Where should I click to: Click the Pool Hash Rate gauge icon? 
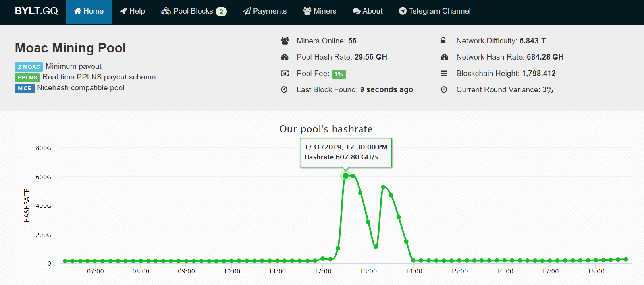coord(285,57)
